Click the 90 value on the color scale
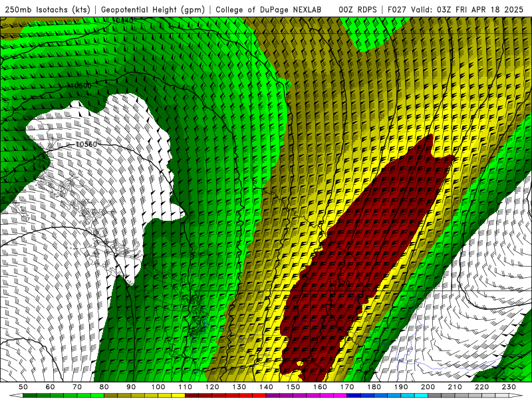Image resolution: width=532 pixels, height=399 pixels. pos(131,387)
